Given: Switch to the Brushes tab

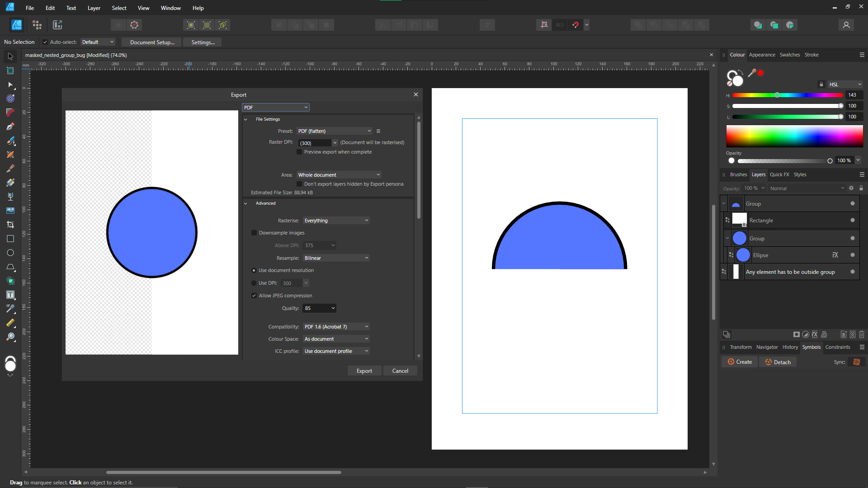Looking at the screenshot, I should pyautogui.click(x=738, y=174).
